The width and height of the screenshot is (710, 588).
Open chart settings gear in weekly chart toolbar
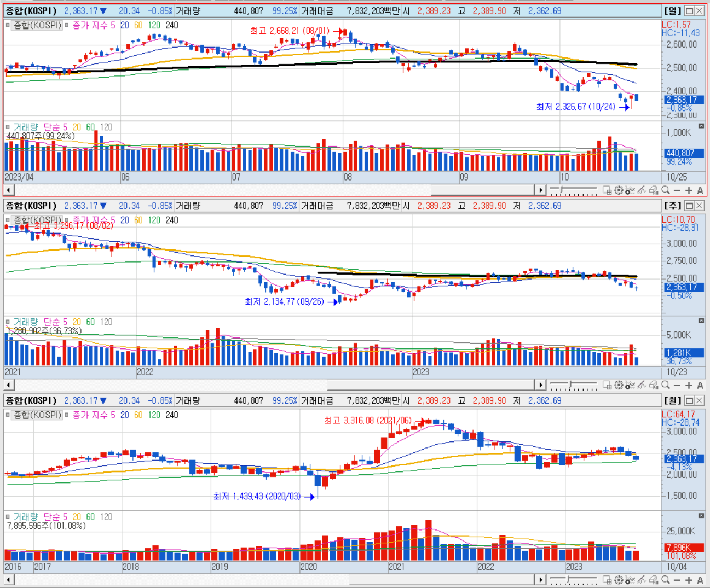click(x=619, y=385)
